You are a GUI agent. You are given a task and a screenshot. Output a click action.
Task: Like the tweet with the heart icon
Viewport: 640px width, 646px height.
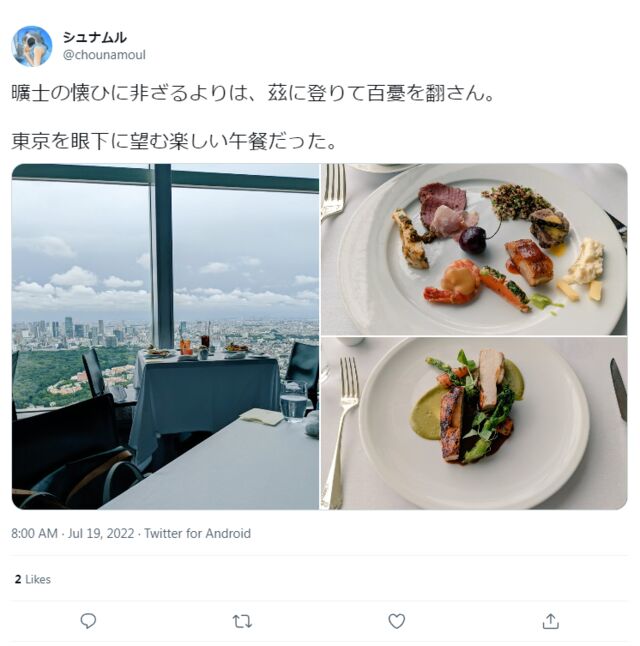396,621
